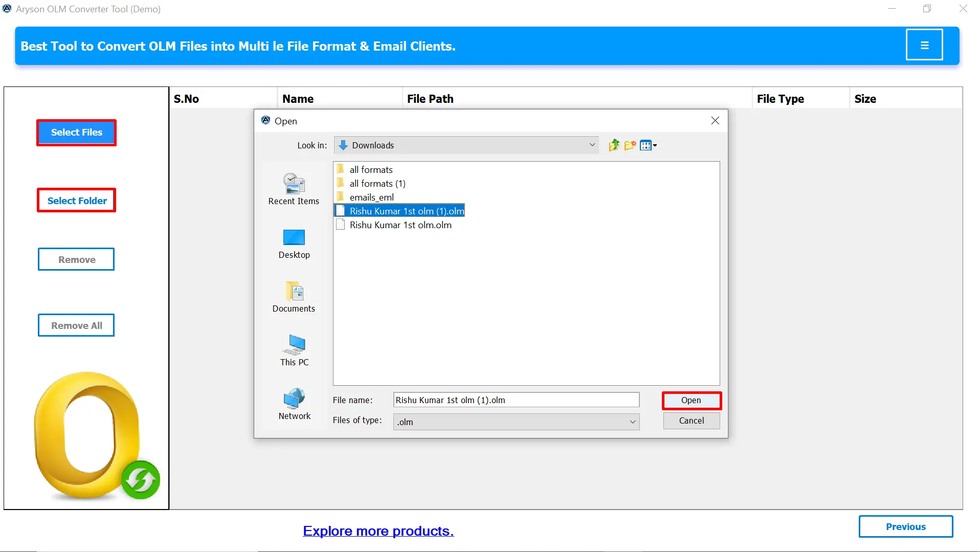Click the Select Files button
This screenshot has height=552, width=980.
click(x=76, y=133)
